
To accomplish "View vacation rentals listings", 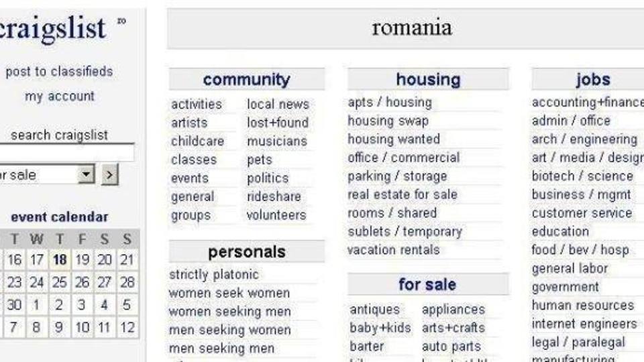I will 394,249.
